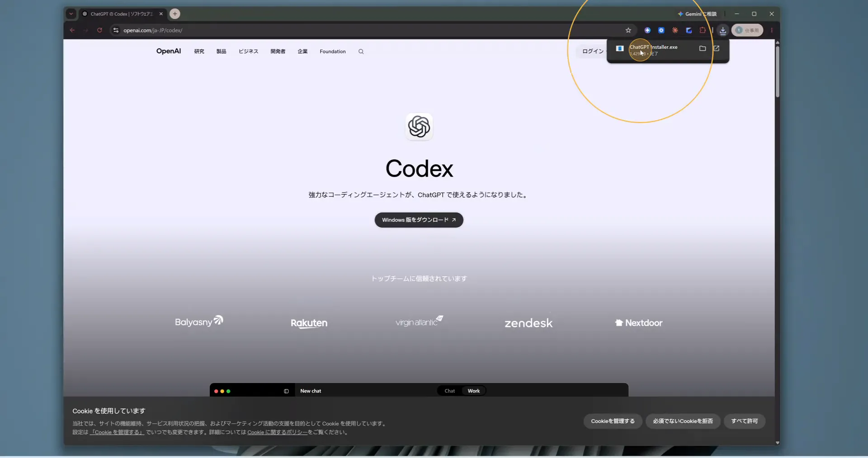Screen dimensions: 868x458
Task: Click the OpenAI logo in the header
Action: point(169,51)
